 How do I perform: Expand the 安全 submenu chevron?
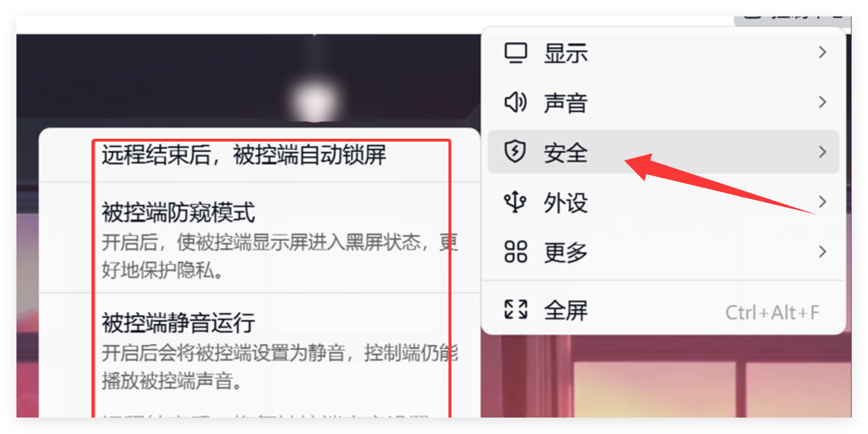coord(822,152)
